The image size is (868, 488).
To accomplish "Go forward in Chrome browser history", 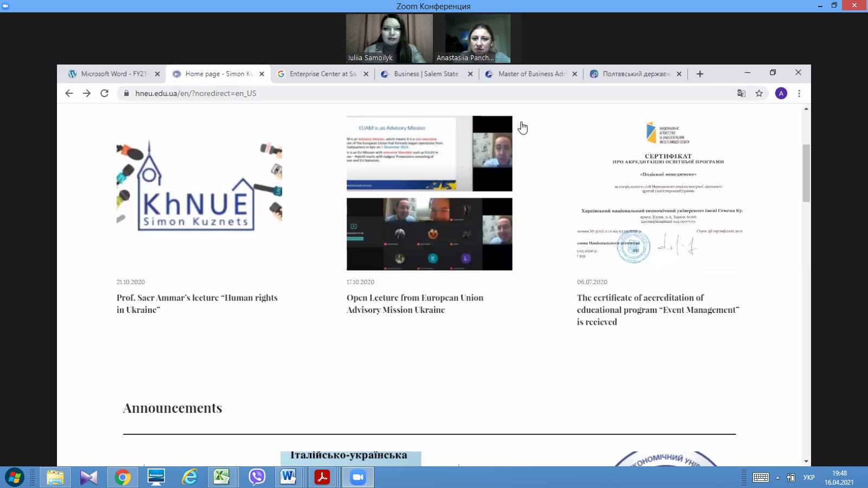I will click(x=87, y=93).
